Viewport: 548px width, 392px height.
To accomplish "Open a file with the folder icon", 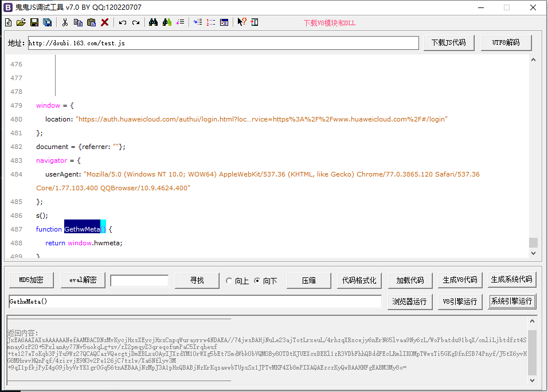I will 21,22.
